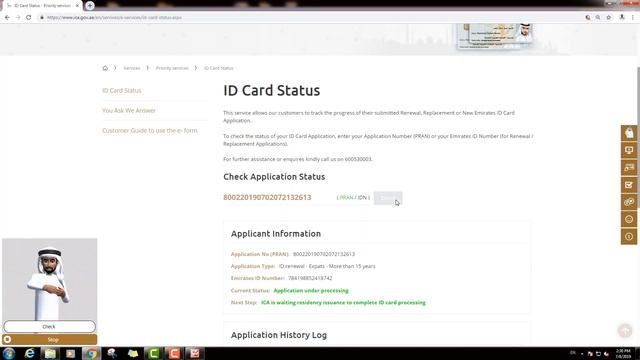Click the zoom magnifier icon in address bar
The width and height of the screenshot is (640, 360).
(x=598, y=18)
